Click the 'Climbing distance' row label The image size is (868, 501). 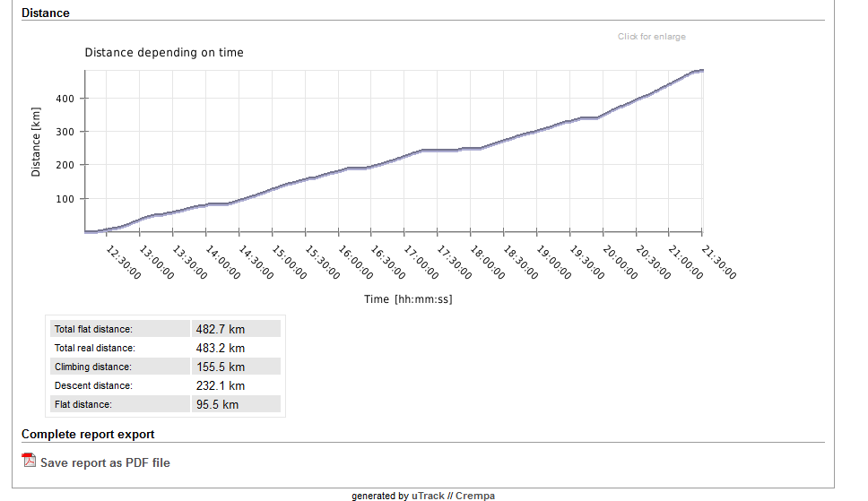click(x=92, y=367)
